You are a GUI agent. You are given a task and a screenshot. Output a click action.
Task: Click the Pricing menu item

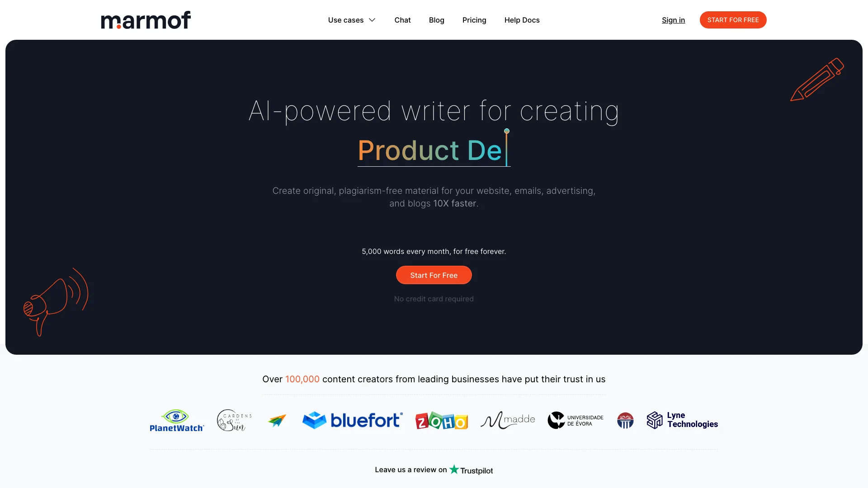pos(474,20)
